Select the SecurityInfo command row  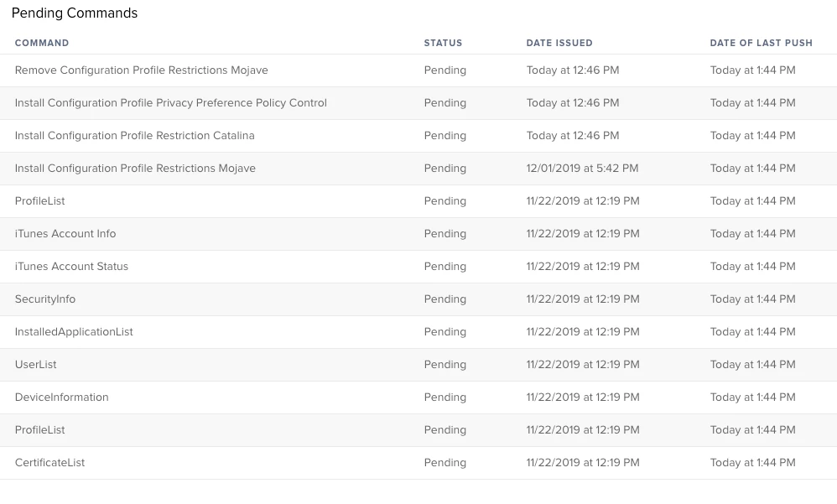click(418, 299)
